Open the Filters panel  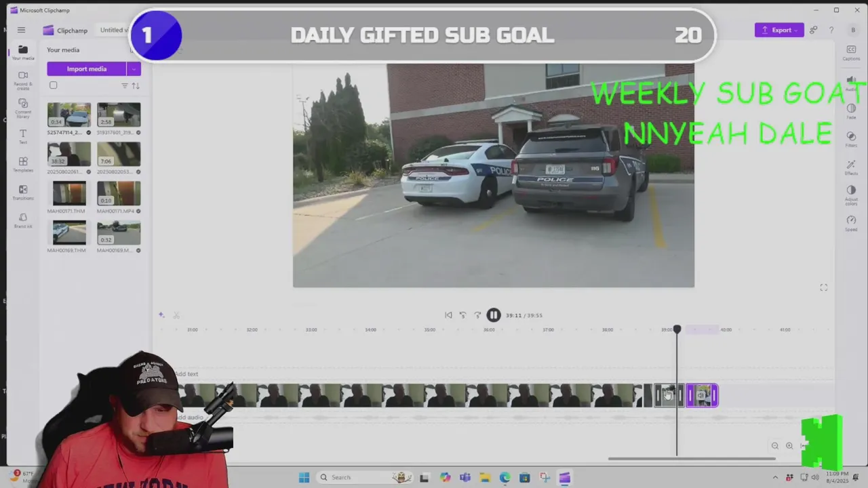(x=851, y=140)
